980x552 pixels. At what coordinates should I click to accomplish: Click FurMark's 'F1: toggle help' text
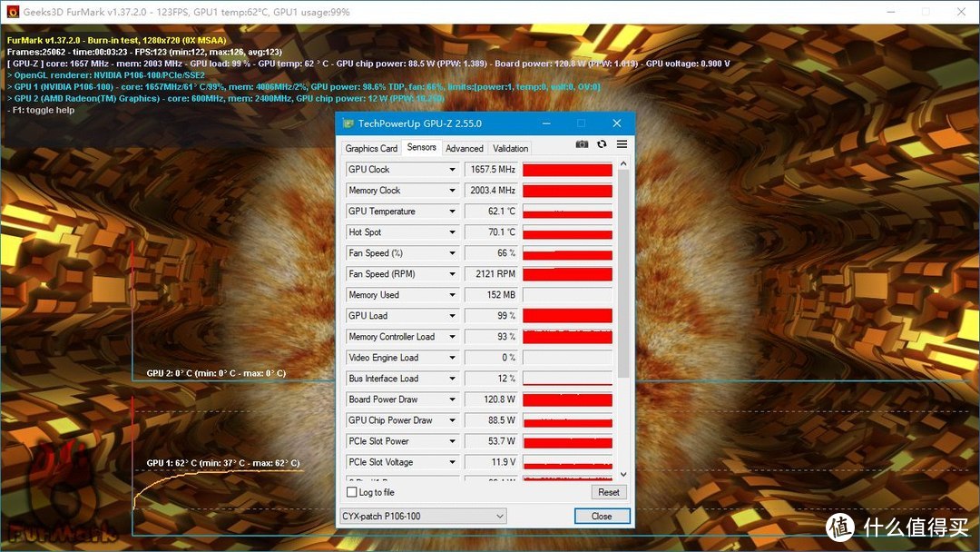[x=41, y=110]
